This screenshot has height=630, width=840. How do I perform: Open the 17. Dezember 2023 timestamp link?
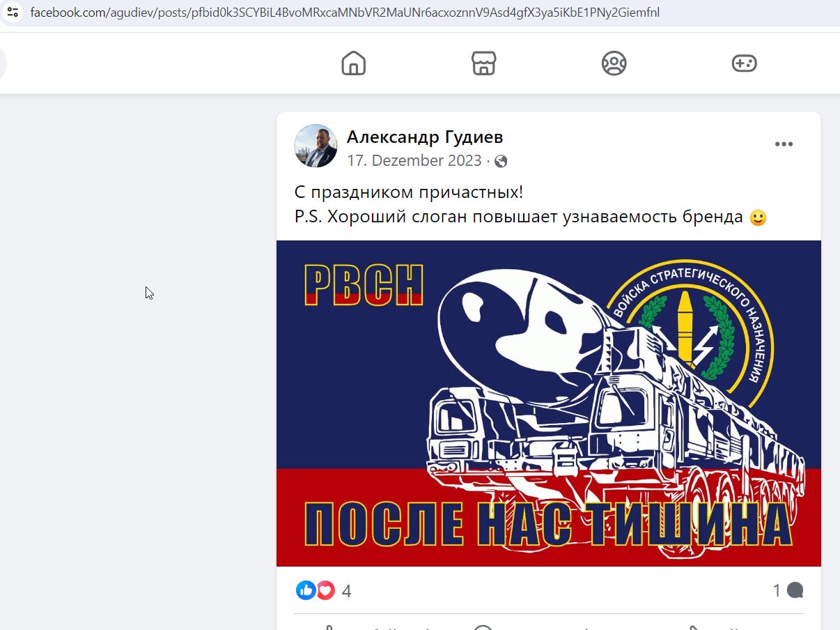click(x=414, y=160)
